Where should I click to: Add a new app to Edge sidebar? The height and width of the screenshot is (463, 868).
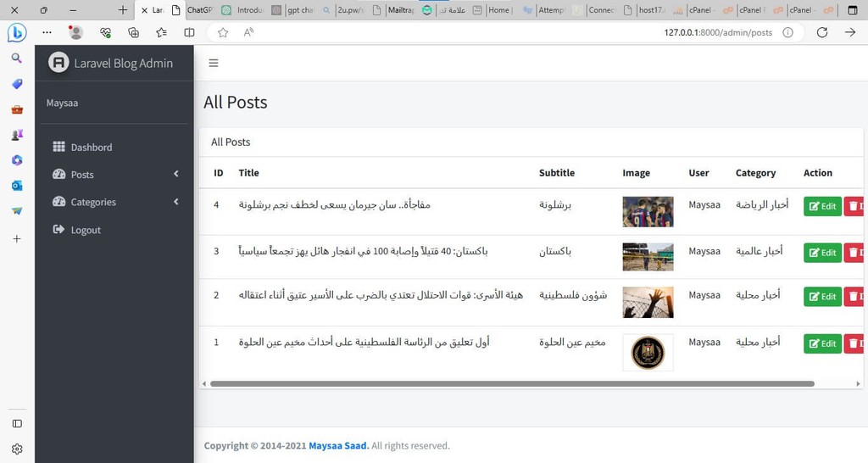point(17,238)
